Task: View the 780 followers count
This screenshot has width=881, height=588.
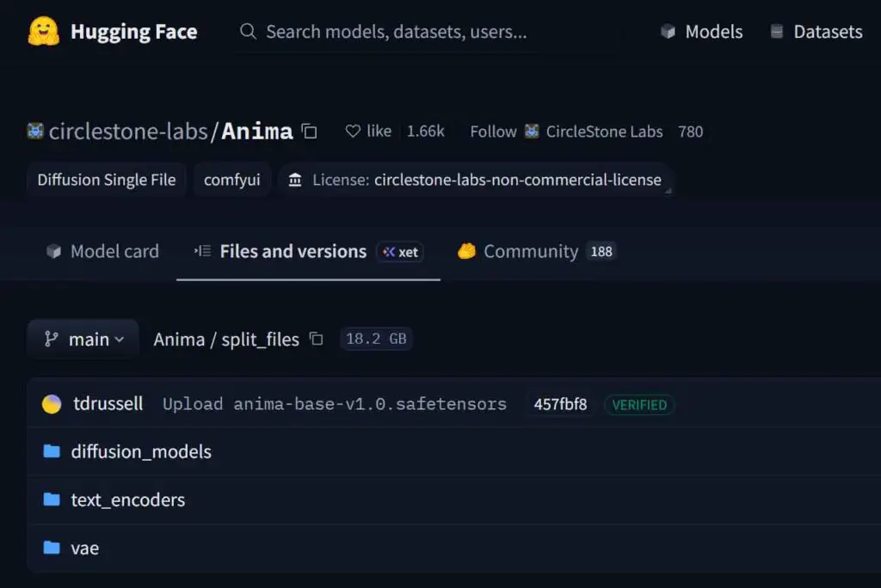Action: (x=690, y=132)
